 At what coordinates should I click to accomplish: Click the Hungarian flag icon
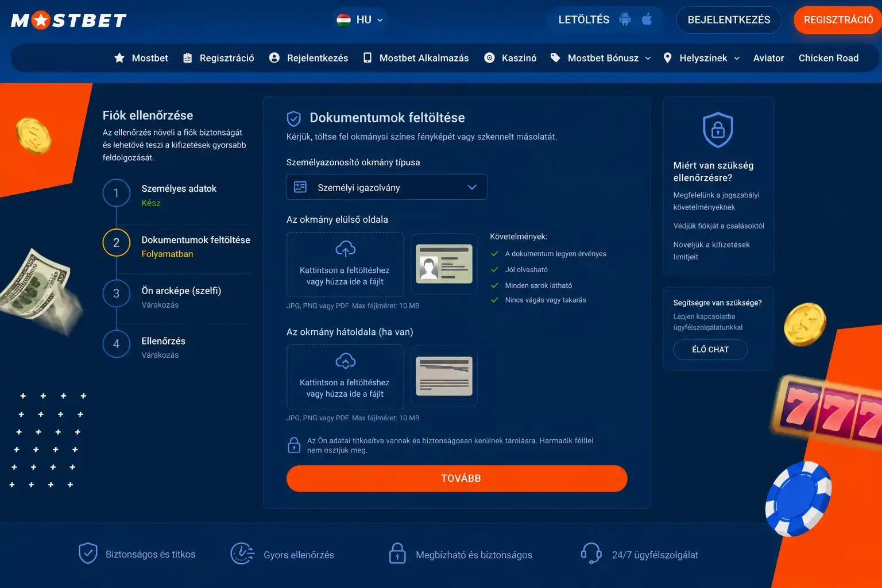343,20
